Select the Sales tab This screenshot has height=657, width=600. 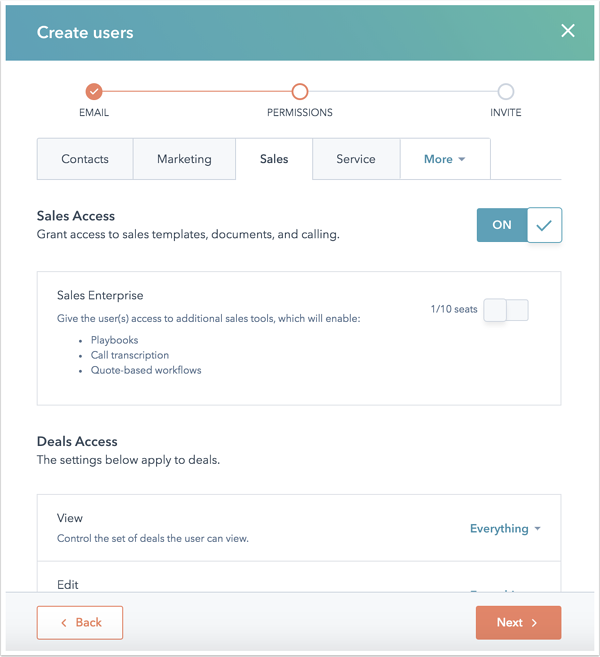pyautogui.click(x=274, y=159)
